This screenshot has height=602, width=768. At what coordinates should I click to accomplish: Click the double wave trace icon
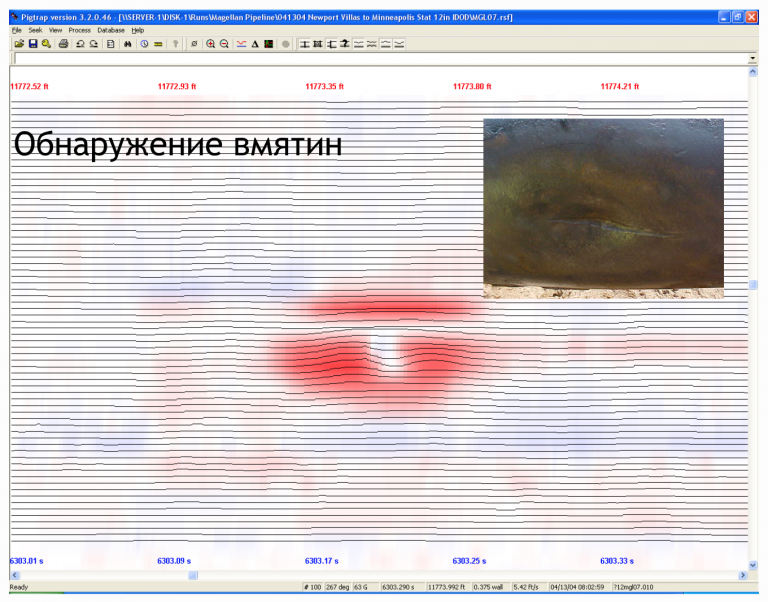(x=372, y=44)
